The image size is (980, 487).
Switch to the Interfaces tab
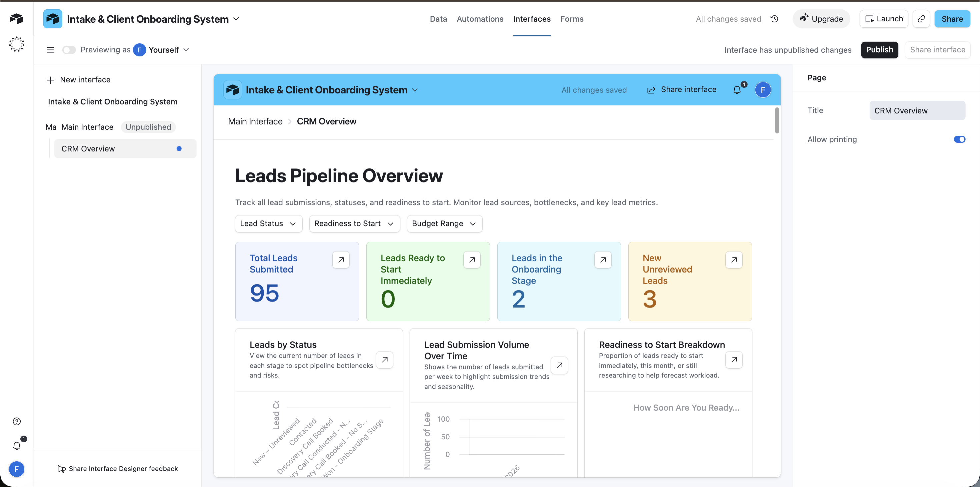pos(531,19)
